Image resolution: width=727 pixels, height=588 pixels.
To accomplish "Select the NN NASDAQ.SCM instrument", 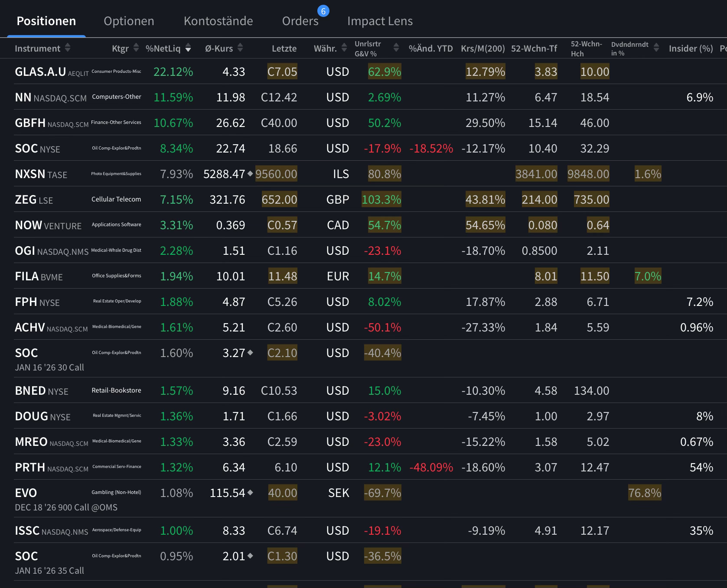I will [51, 97].
